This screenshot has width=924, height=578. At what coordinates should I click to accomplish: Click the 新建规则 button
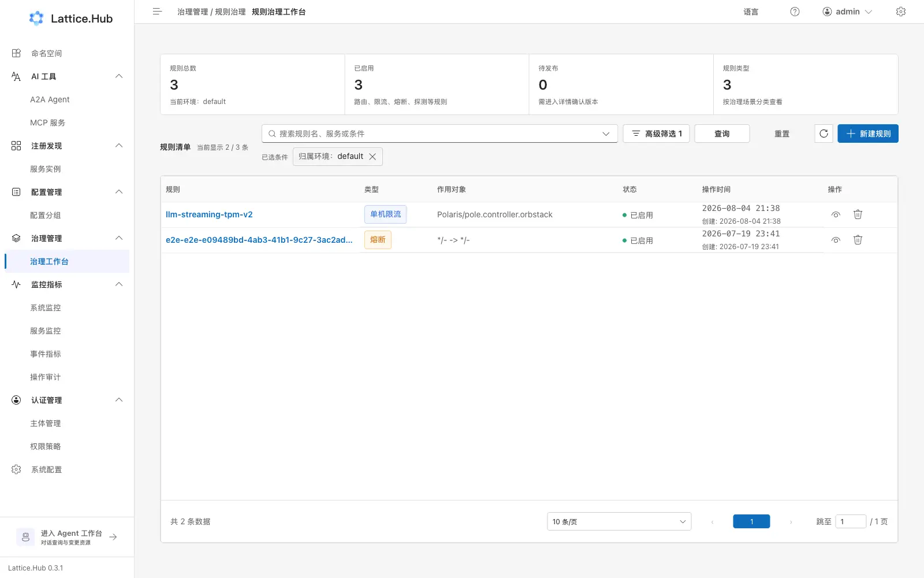click(868, 134)
